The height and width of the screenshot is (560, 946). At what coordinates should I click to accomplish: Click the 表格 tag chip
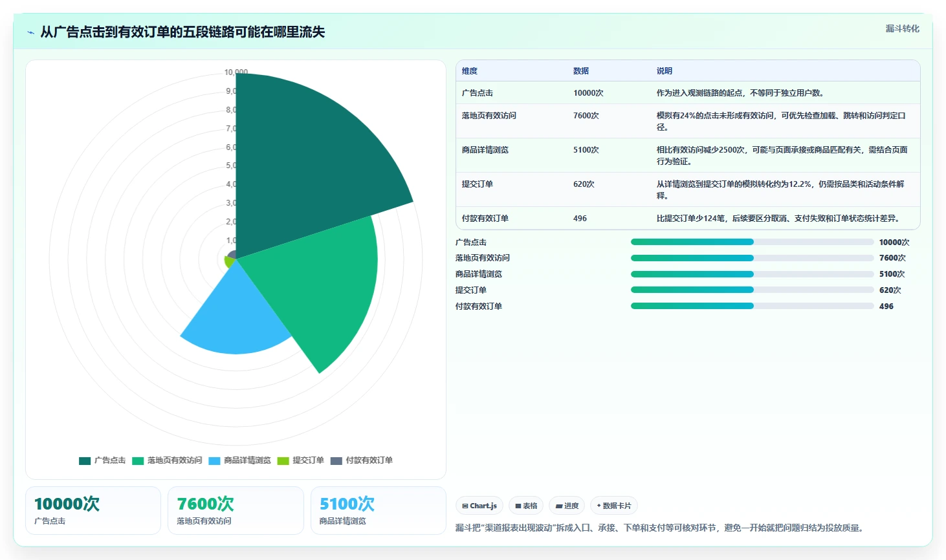coord(526,506)
